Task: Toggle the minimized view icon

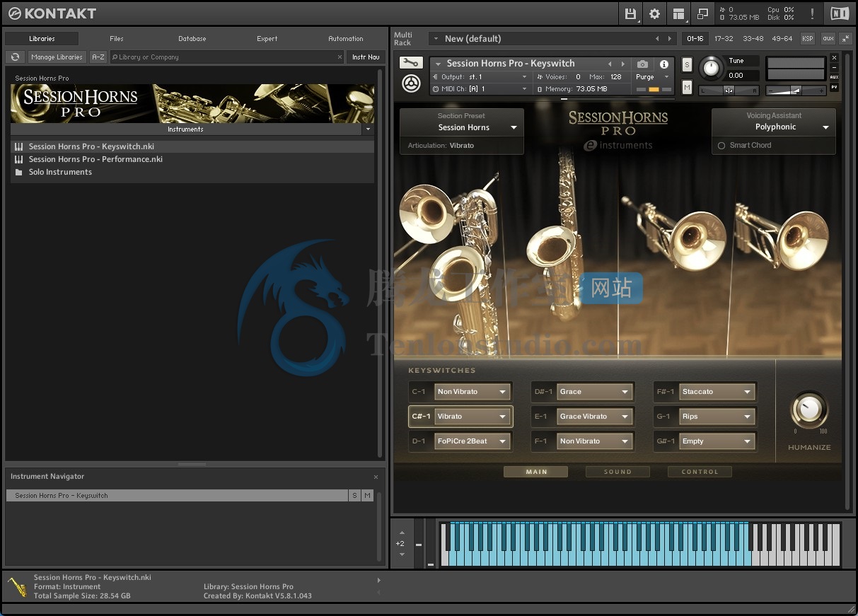Action: [702, 13]
